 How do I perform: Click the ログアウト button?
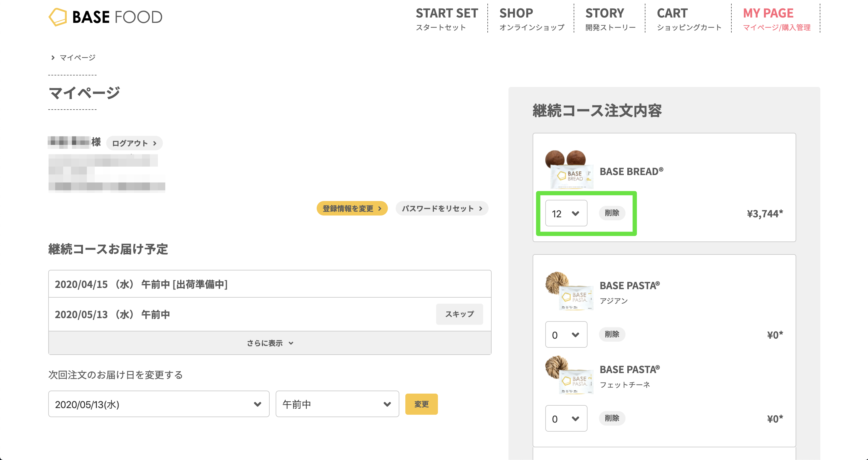tap(135, 143)
